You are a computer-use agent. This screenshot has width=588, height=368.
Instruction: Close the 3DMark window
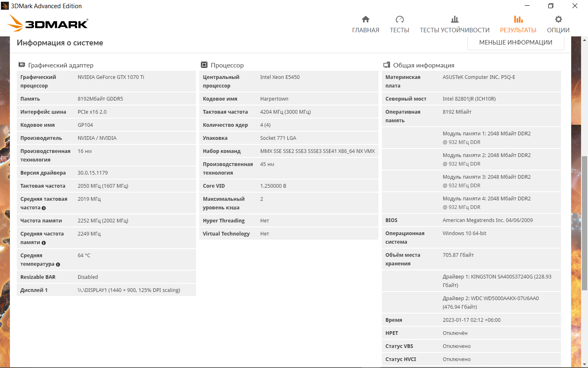[575, 6]
